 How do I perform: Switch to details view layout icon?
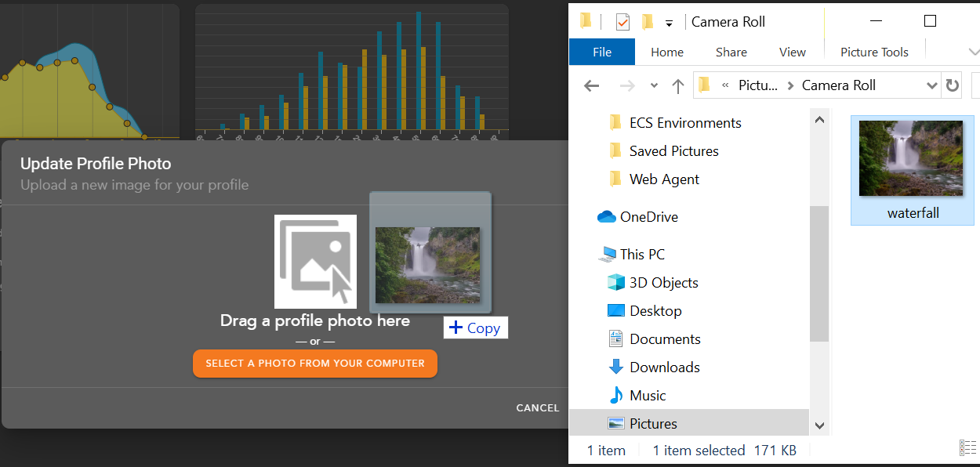tap(967, 447)
